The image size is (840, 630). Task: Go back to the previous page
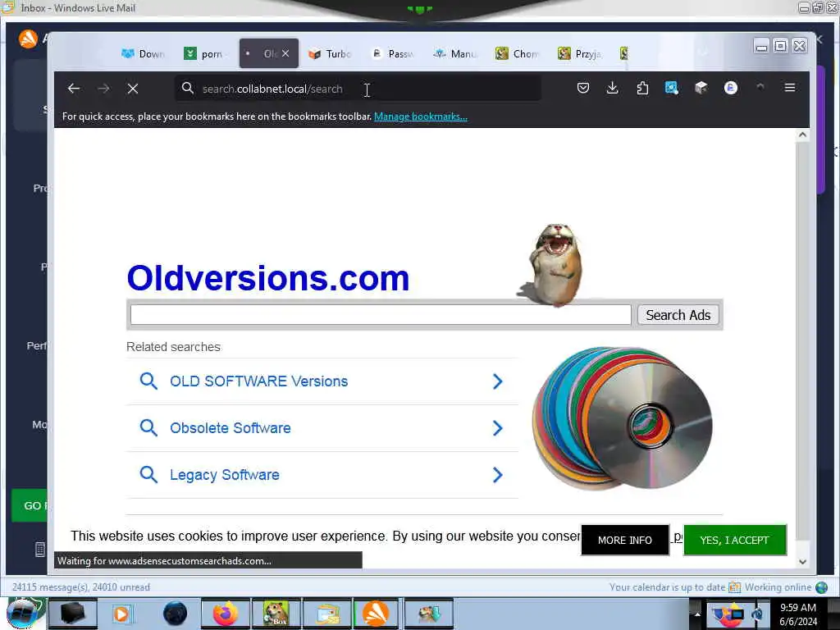pyautogui.click(x=74, y=89)
